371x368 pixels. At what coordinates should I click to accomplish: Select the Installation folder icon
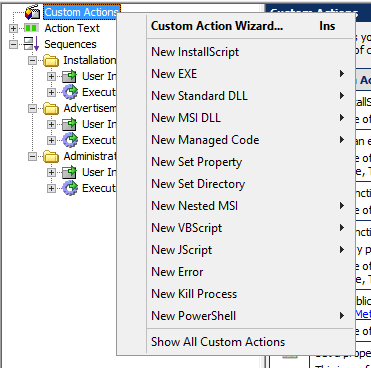tap(51, 60)
